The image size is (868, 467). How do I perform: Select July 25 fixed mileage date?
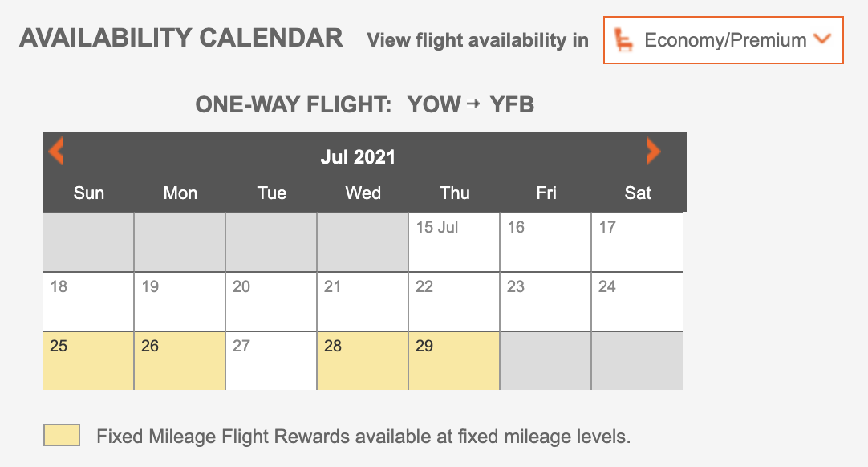pyautogui.click(x=88, y=360)
